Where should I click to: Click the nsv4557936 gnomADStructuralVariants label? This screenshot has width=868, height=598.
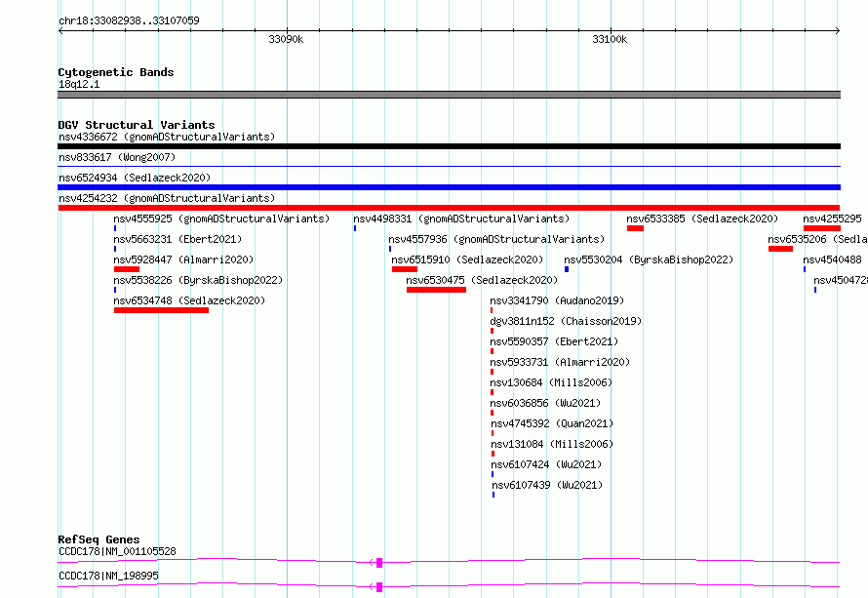point(496,239)
